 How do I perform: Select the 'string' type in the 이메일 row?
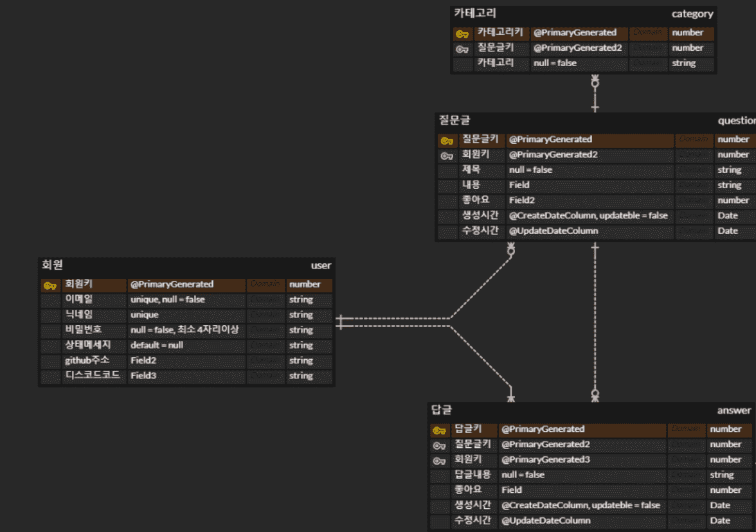point(301,299)
